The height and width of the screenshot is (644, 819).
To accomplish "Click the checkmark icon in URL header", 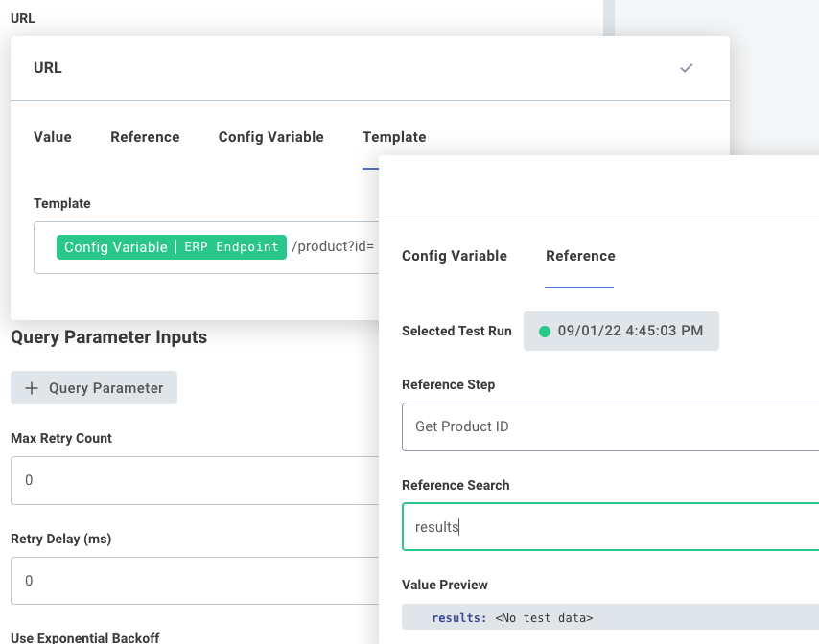I will 686,68.
